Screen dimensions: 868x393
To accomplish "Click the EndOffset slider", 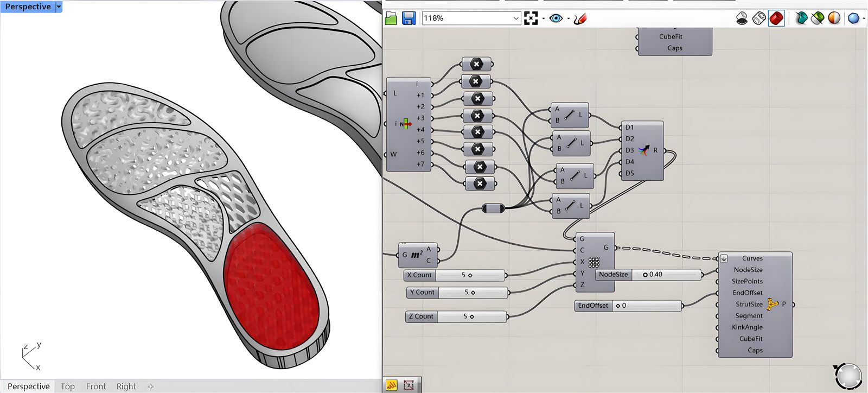I will point(628,306).
